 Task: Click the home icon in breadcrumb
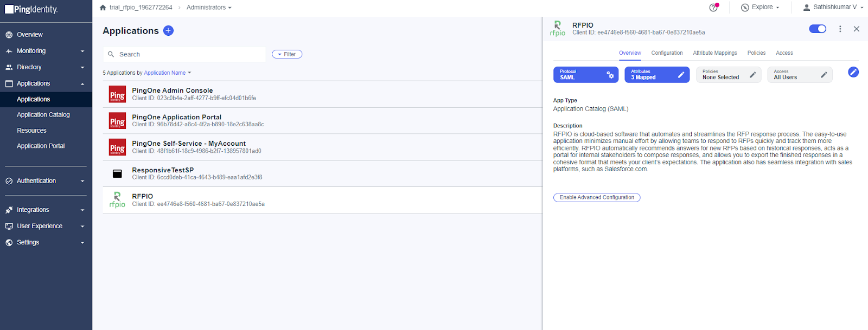pos(103,8)
